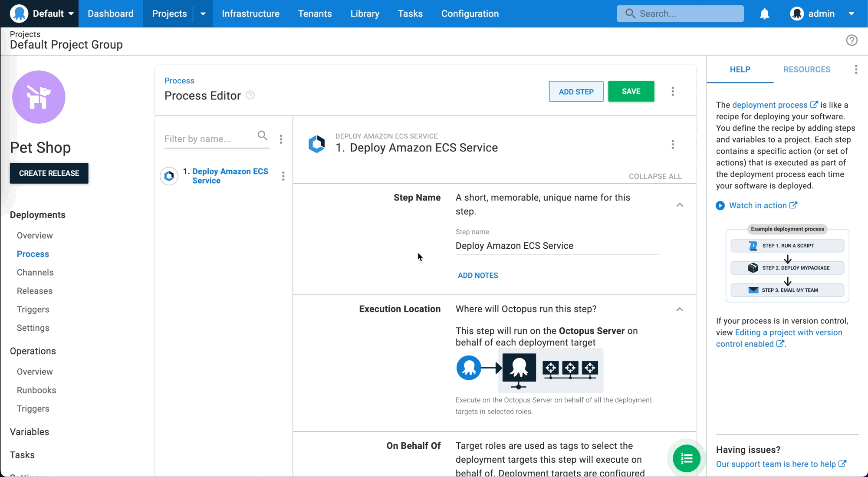Open the Tenants menu
Viewport: 868px width, 477px height.
pyautogui.click(x=315, y=13)
